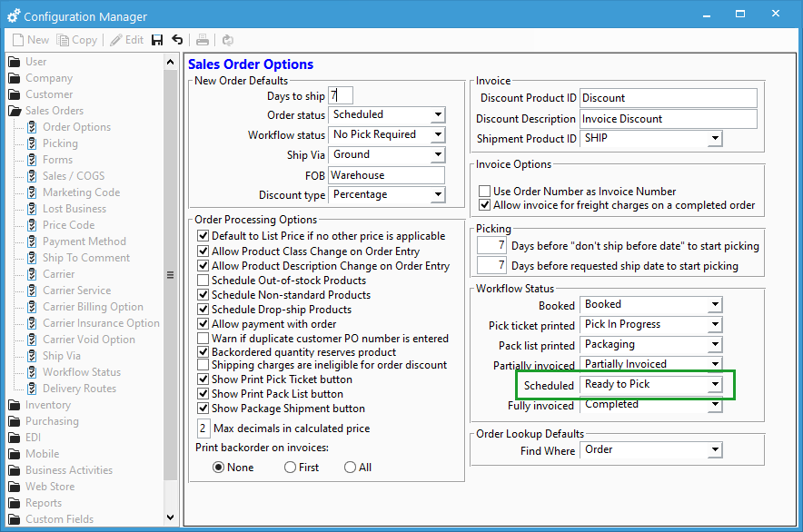Viewport: 803px width, 532px height.
Task: Click the Edit pencil toolbar button
Action: [127, 40]
